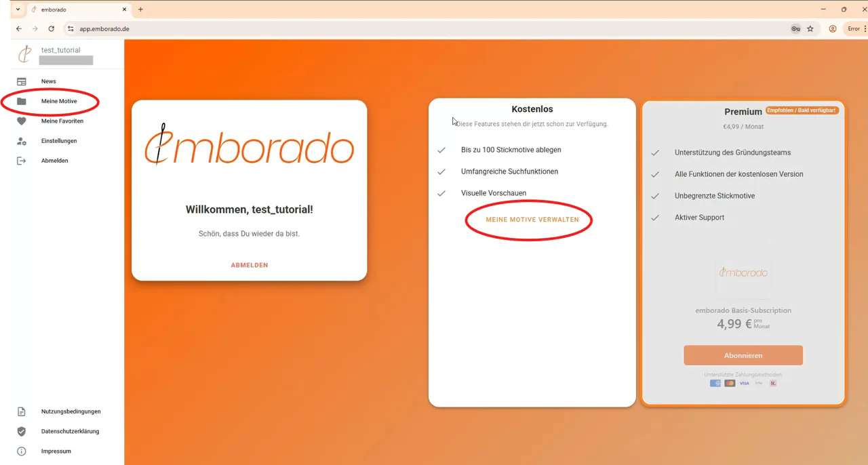Click the test_tutorial username in sidebar
The width and height of the screenshot is (868, 465).
[x=60, y=50]
